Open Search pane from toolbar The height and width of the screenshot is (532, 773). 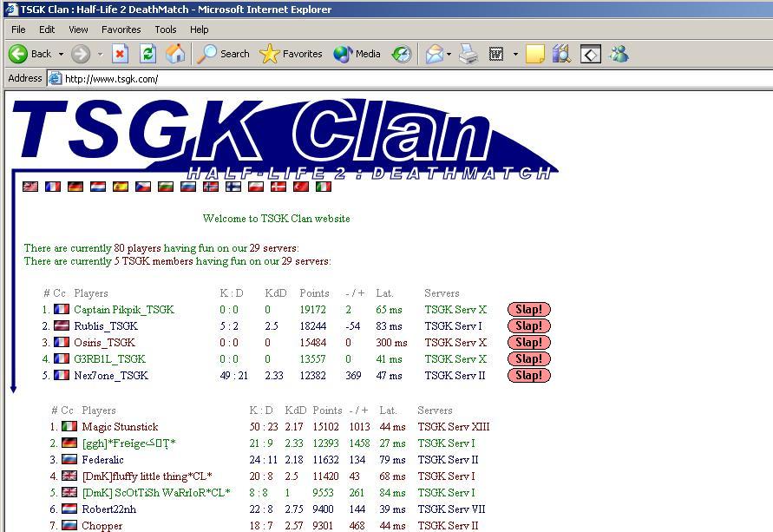(x=224, y=54)
